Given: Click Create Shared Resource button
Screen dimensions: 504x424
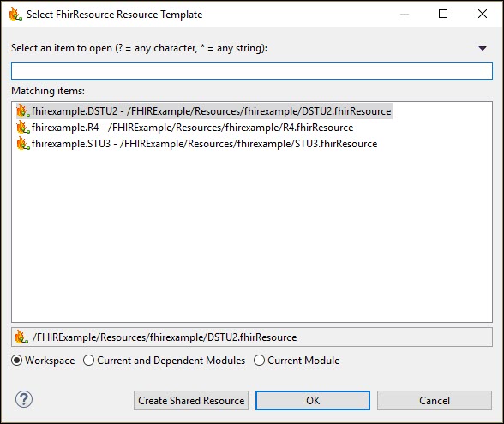Looking at the screenshot, I should pyautogui.click(x=191, y=401).
